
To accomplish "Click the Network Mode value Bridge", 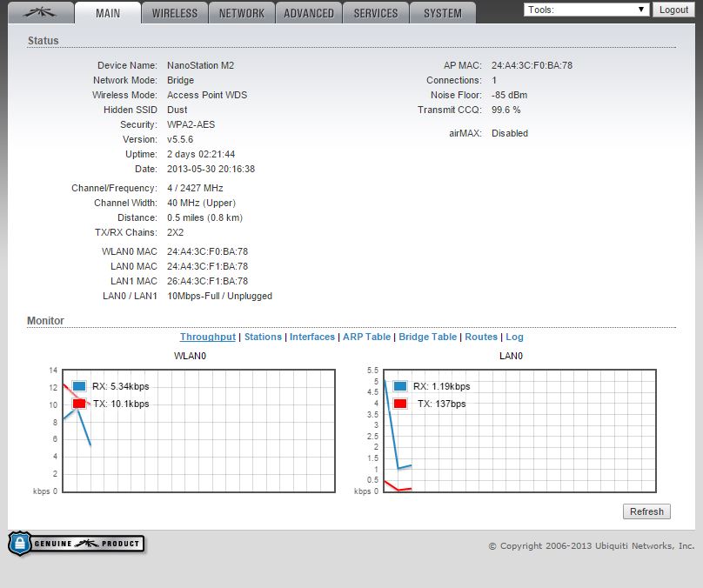I will [x=181, y=80].
